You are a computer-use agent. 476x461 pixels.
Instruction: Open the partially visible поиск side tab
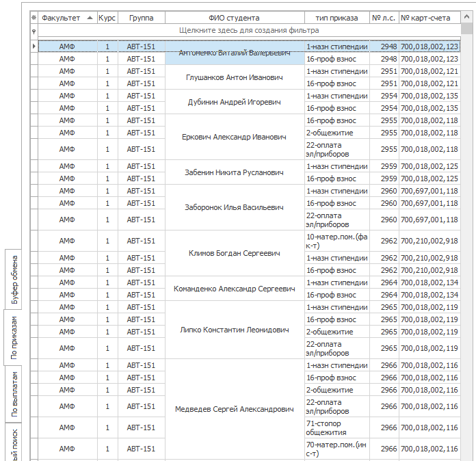click(x=14, y=443)
